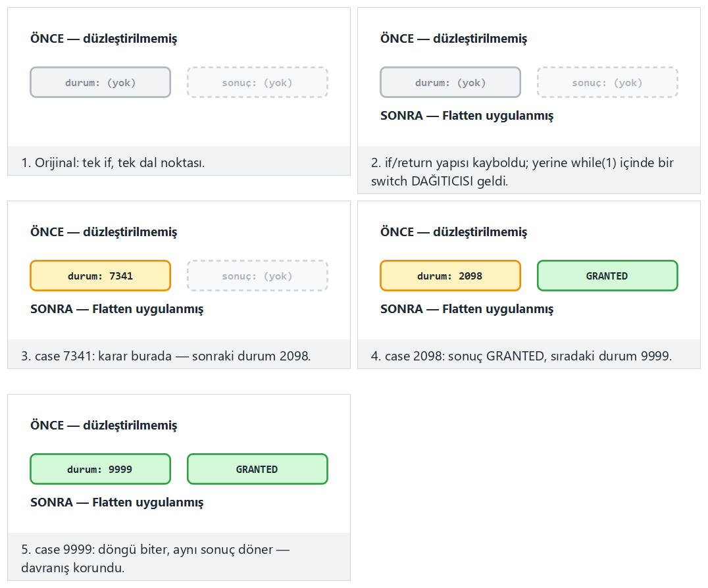Select the GRANTED chip beside 'durum: 2098'
The height and width of the screenshot is (588, 708).
[607, 276]
